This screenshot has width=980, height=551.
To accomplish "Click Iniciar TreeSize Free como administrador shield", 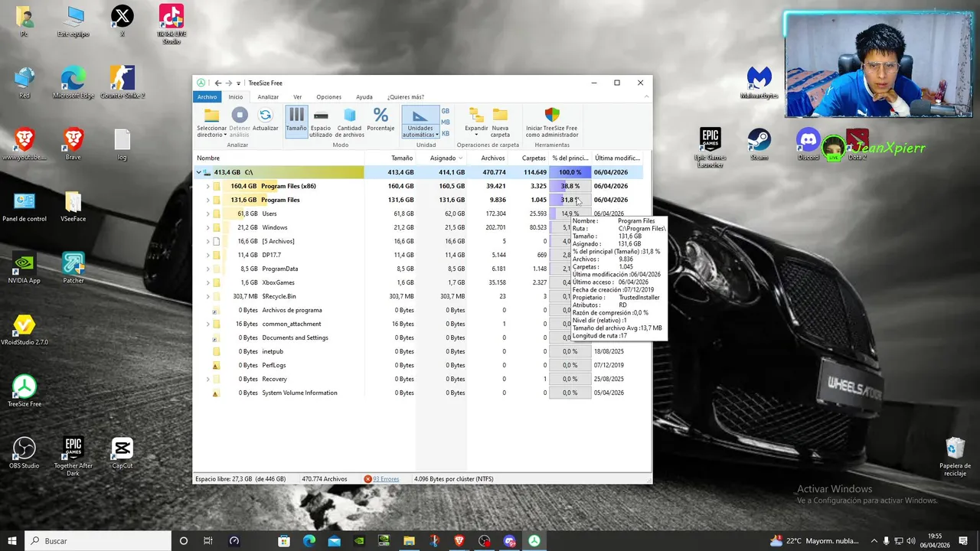I will [552, 116].
